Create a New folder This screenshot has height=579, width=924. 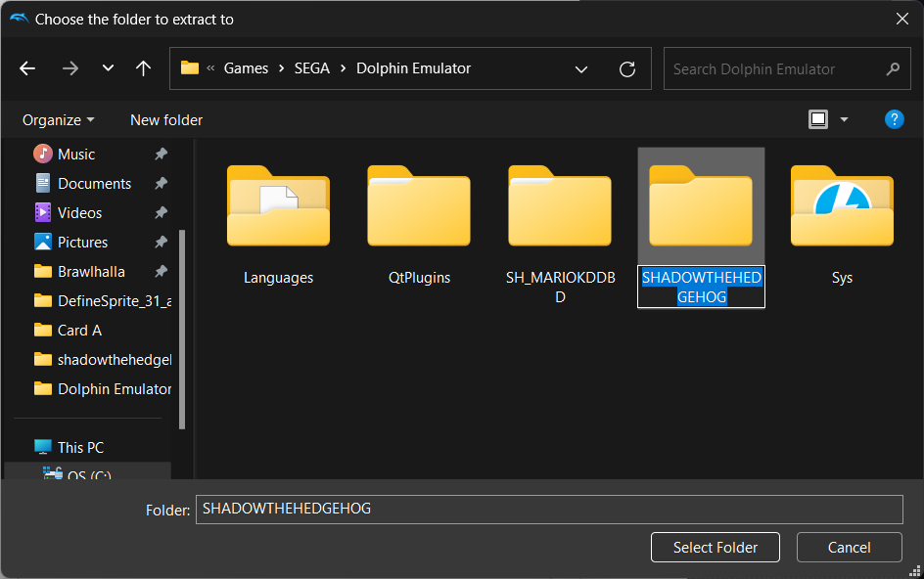166,120
